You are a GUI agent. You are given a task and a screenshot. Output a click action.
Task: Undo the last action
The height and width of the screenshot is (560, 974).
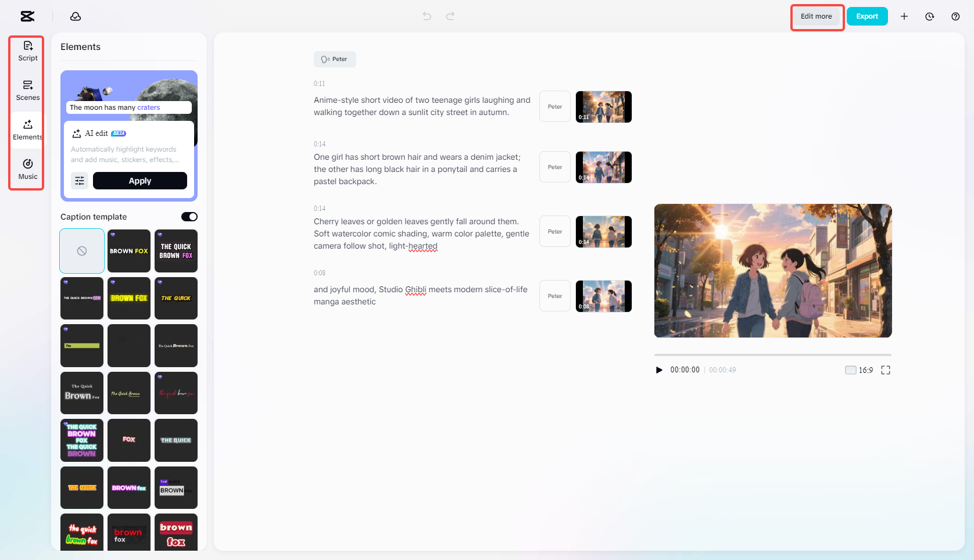click(427, 16)
